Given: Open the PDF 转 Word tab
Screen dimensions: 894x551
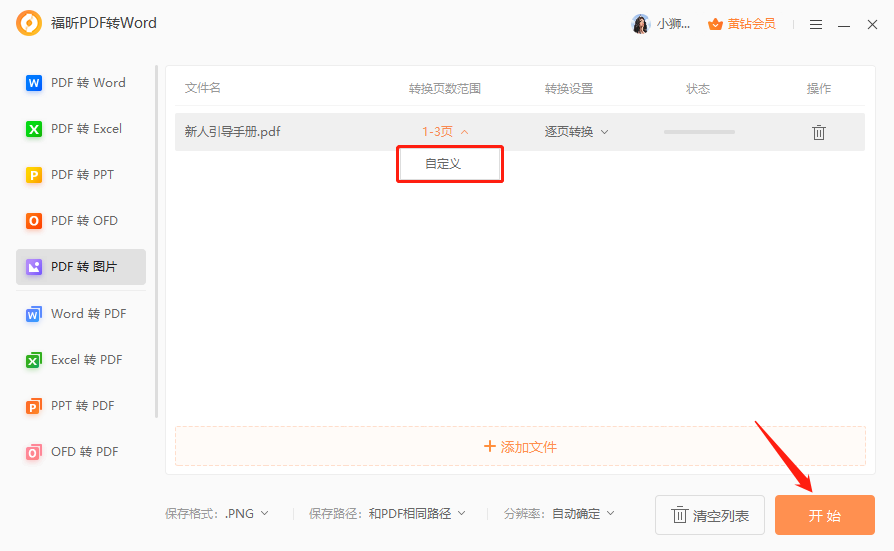Looking at the screenshot, I should coord(81,83).
